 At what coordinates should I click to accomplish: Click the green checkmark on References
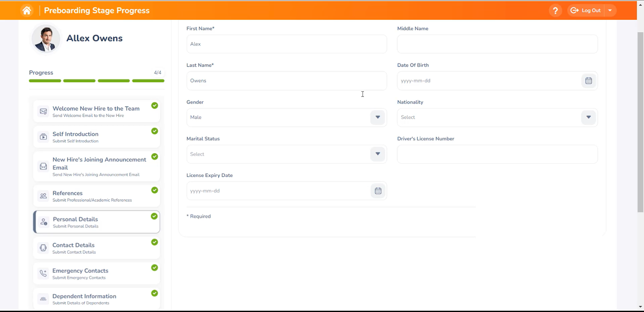pos(155,190)
